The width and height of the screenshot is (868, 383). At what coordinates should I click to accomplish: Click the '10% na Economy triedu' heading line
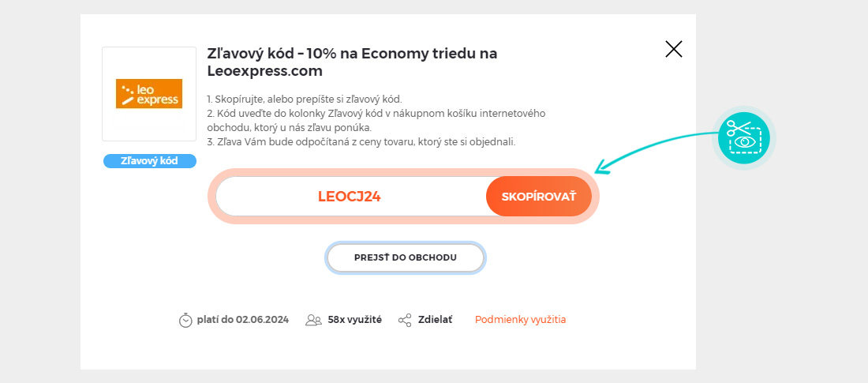[352, 54]
